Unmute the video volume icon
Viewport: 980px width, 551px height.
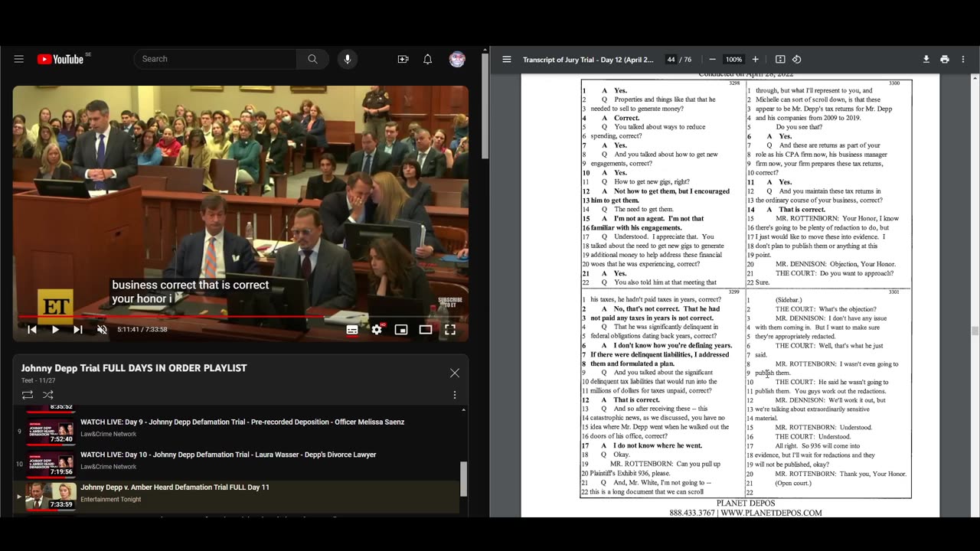(x=102, y=329)
